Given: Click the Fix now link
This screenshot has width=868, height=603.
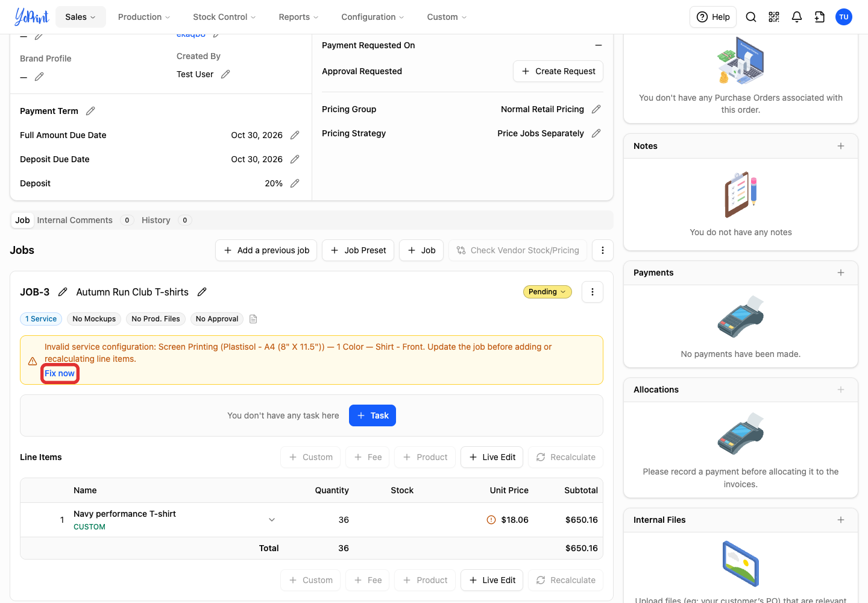Looking at the screenshot, I should coord(60,373).
